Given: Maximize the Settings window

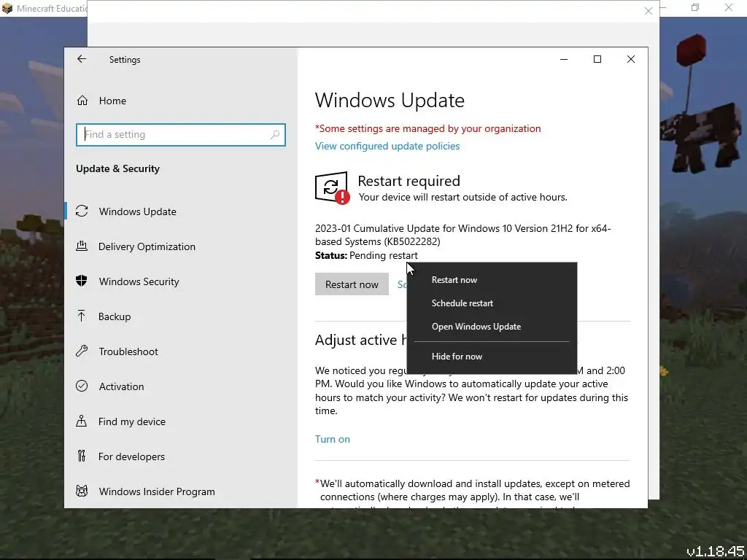Looking at the screenshot, I should (x=597, y=59).
